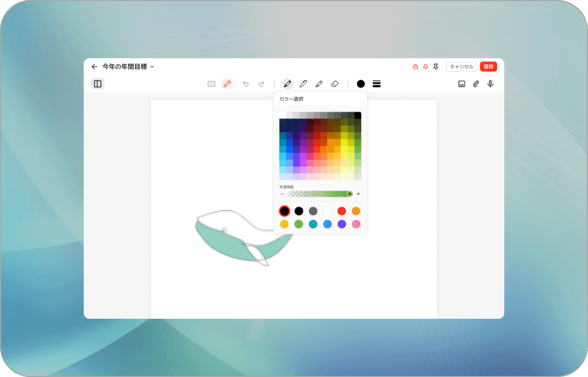This screenshot has width=588, height=377.
Task: Open the black current color circle
Action: (x=361, y=84)
